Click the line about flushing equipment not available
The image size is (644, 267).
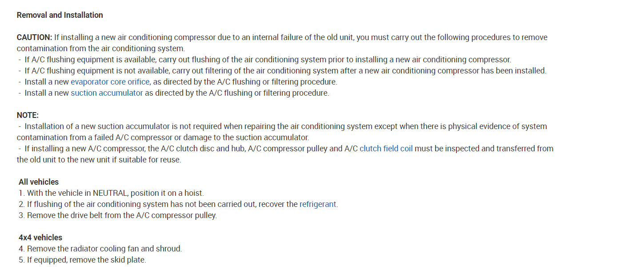coord(284,71)
